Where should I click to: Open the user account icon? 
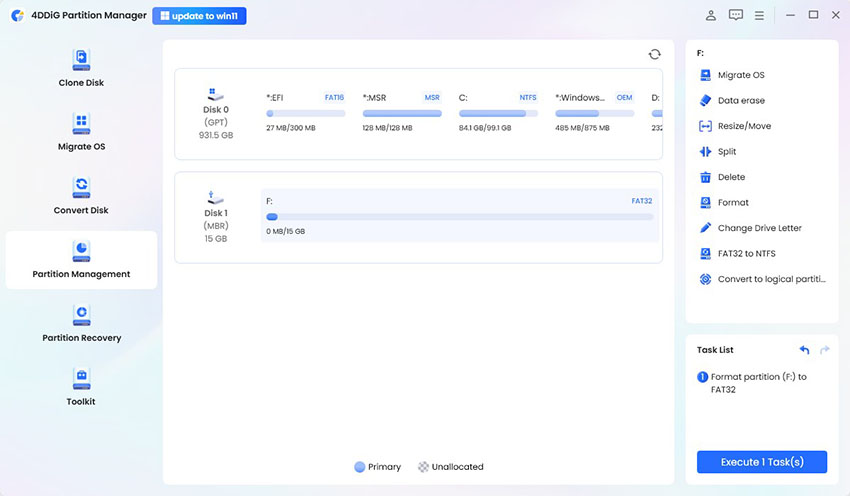click(x=711, y=16)
